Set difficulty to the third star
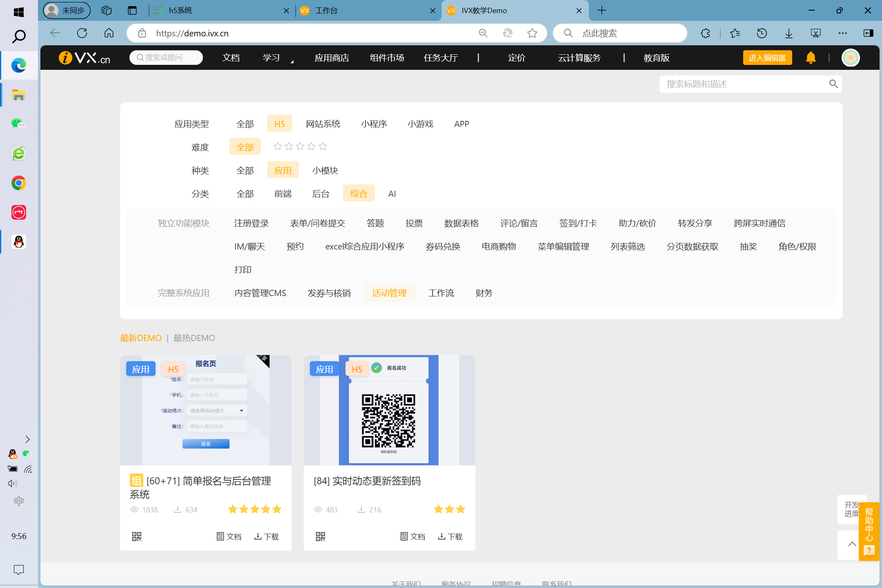 point(300,147)
